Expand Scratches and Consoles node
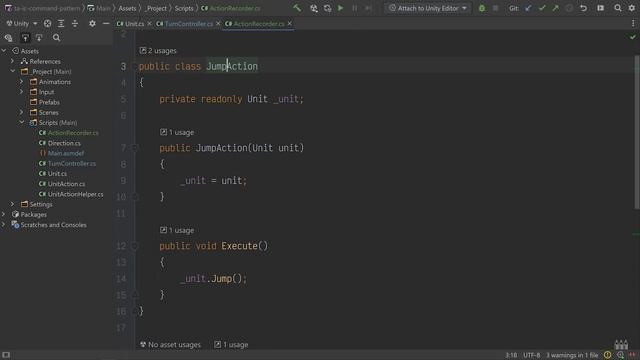This screenshot has width=640, height=360. 4,224
